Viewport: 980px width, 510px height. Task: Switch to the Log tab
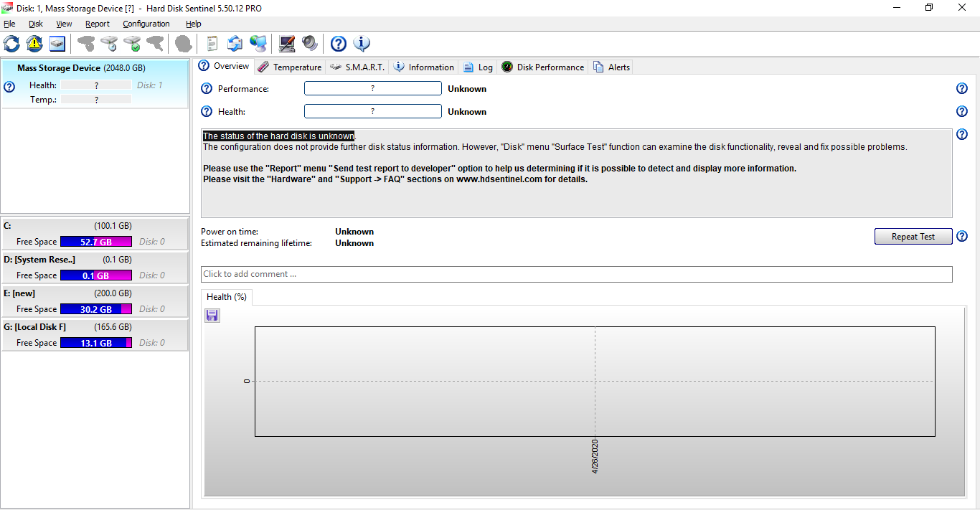click(x=479, y=67)
